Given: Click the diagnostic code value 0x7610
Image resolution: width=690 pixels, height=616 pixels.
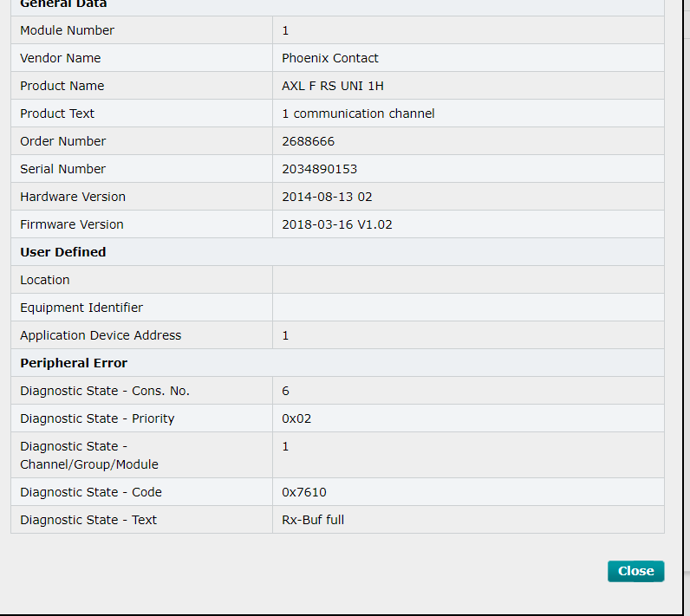Looking at the screenshot, I should point(303,492).
